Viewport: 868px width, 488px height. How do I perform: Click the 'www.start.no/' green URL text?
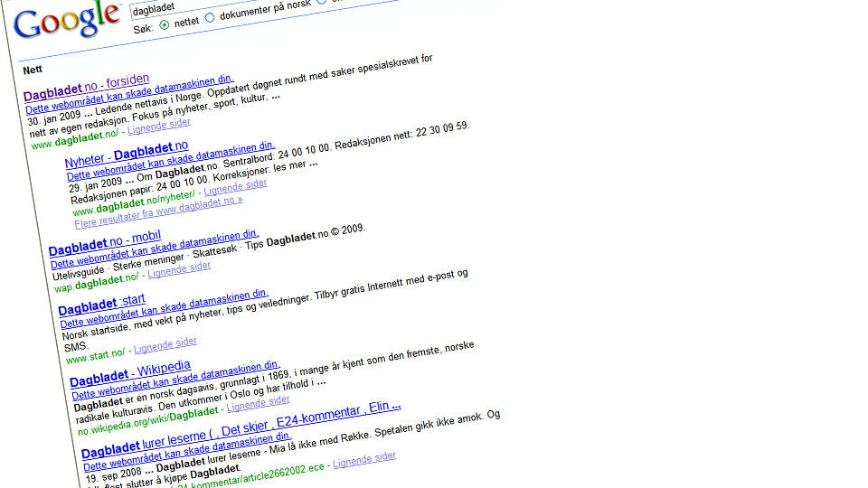coord(95,356)
